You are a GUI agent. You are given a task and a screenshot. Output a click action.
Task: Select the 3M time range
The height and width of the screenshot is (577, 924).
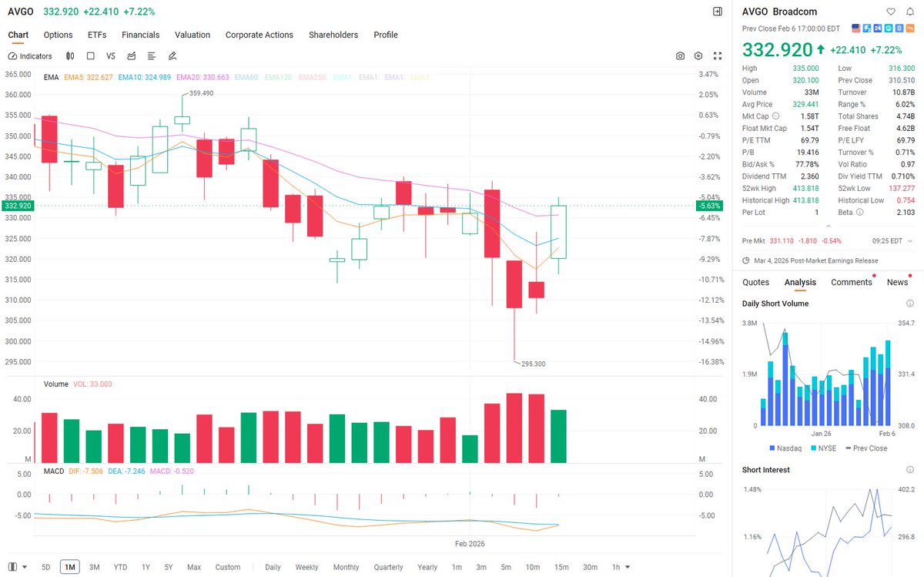(x=94, y=567)
